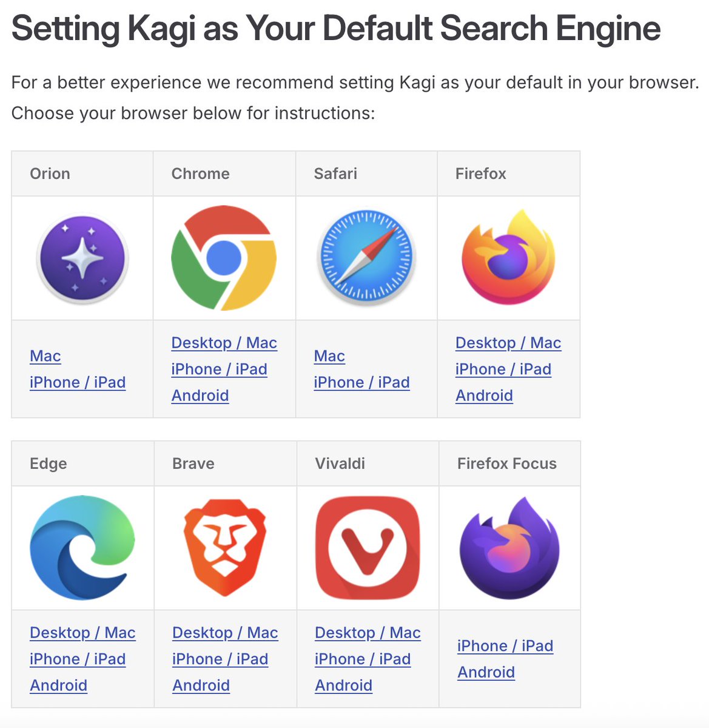Click the Microsoft Edge logo
The width and height of the screenshot is (709, 728).
coord(82,548)
